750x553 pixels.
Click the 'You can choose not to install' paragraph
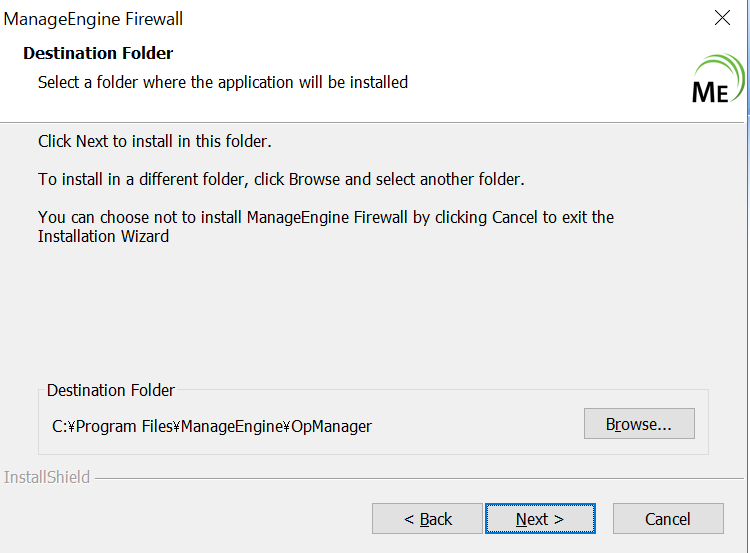tap(326, 217)
